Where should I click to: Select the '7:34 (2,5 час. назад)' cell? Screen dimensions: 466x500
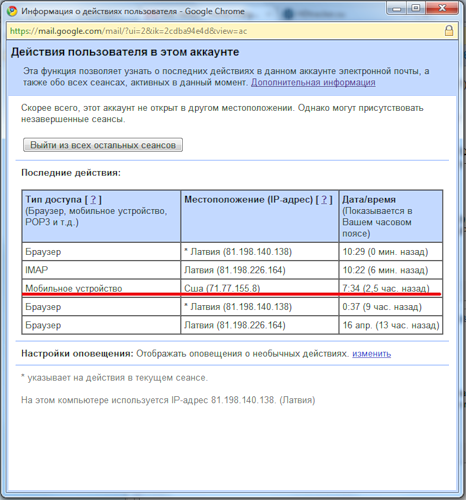click(x=391, y=288)
